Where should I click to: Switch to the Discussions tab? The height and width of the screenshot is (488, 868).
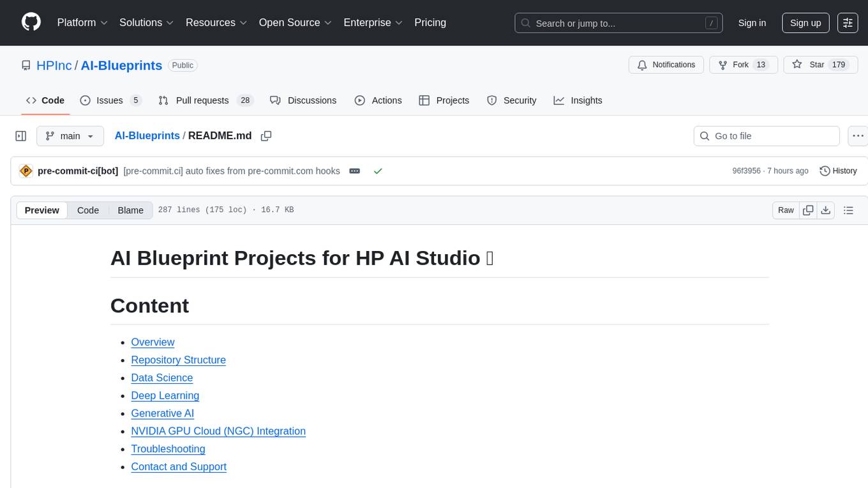[x=303, y=100]
